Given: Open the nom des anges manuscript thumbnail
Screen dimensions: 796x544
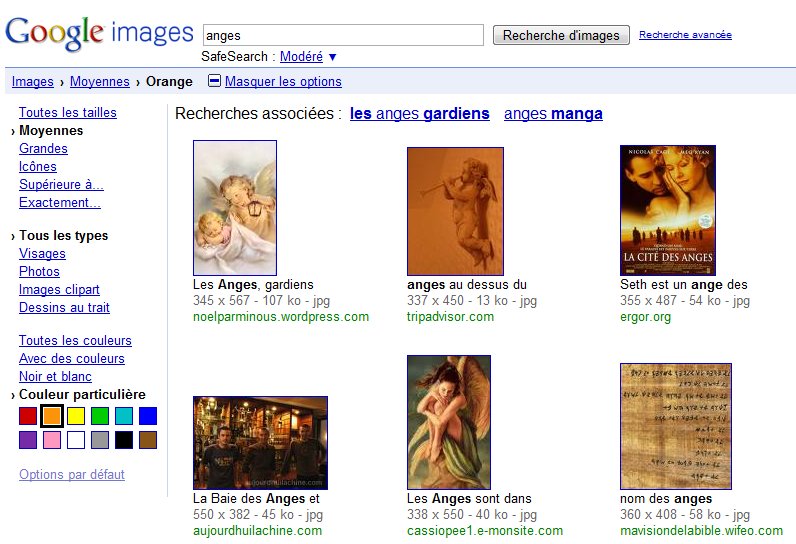Looking at the screenshot, I should click(676, 426).
